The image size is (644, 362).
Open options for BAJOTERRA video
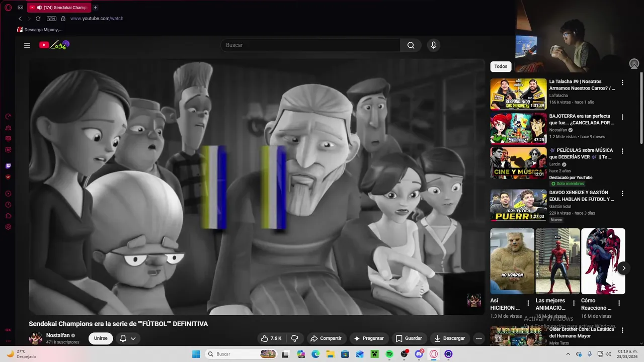pos(622,117)
